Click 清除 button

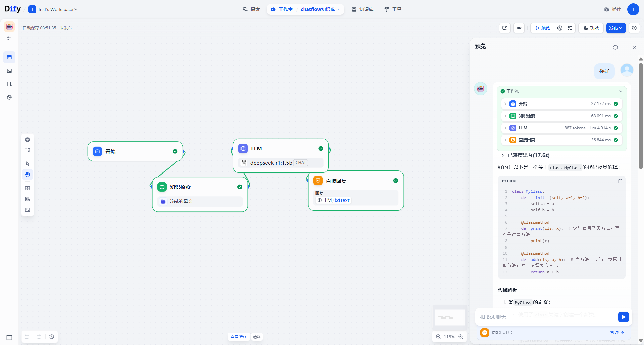click(257, 337)
